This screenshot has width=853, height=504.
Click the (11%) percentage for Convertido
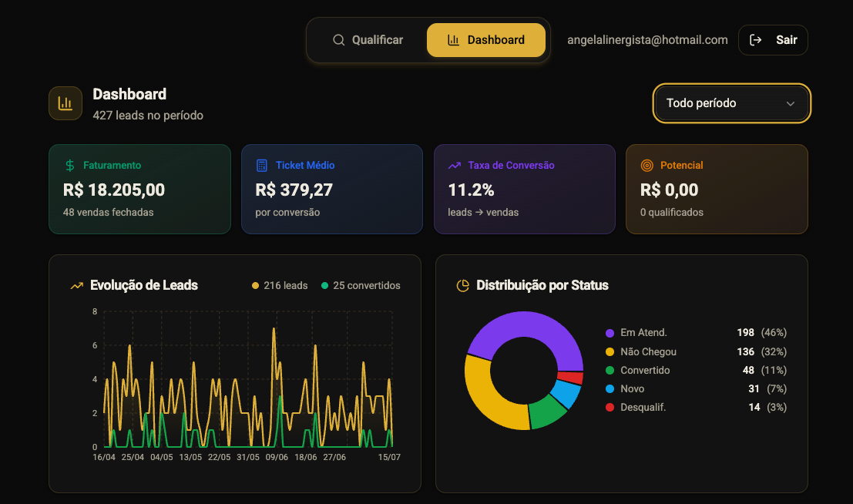click(x=774, y=370)
